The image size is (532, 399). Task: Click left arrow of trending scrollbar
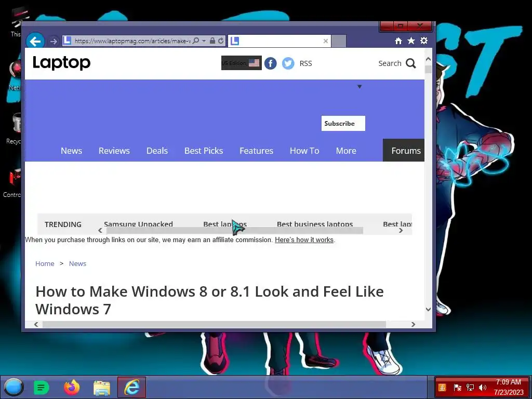coord(100,230)
